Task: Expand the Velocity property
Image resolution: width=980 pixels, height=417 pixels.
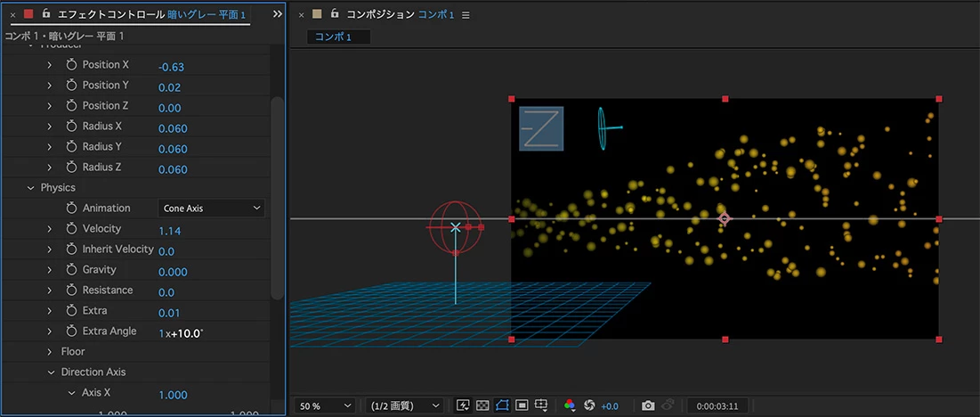Action: coord(50,229)
